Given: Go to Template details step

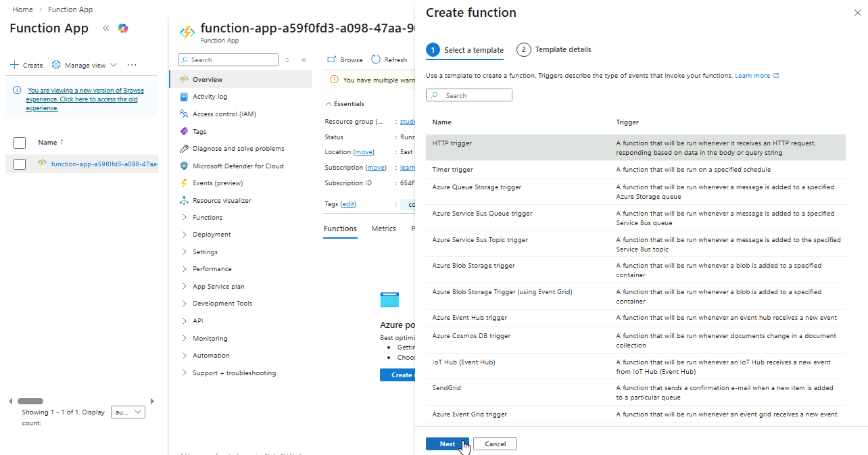Looking at the screenshot, I should tap(554, 49).
